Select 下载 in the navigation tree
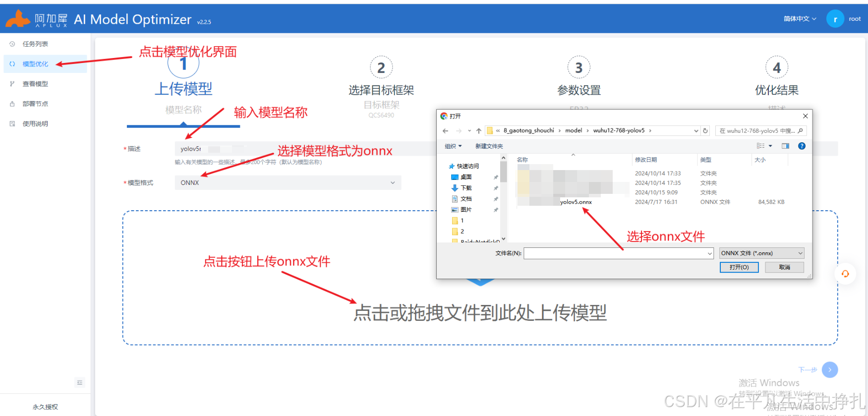The width and height of the screenshot is (868, 416). (x=462, y=188)
